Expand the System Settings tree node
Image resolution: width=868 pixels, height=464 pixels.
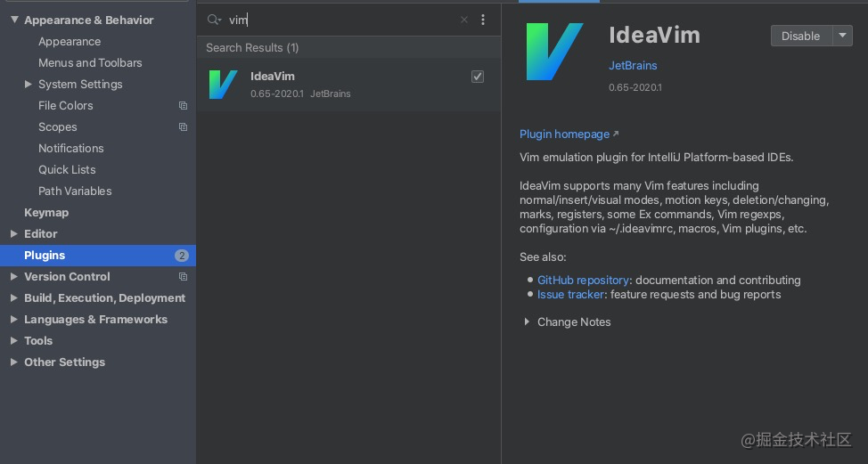coord(28,84)
